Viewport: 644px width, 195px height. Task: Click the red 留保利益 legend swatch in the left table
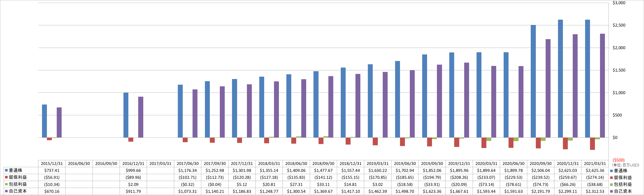pos(6,177)
